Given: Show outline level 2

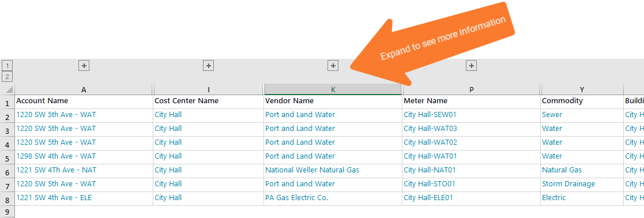Looking at the screenshot, I should coord(7,76).
